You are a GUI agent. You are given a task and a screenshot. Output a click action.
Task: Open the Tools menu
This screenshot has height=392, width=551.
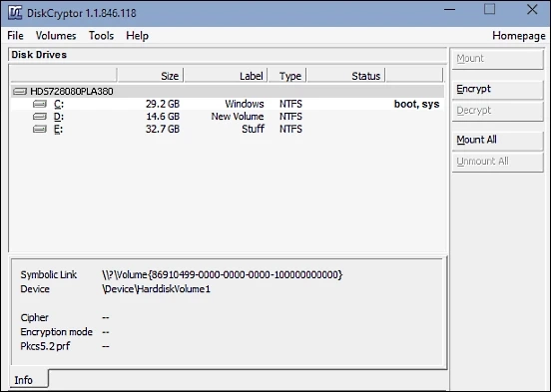[x=101, y=36]
